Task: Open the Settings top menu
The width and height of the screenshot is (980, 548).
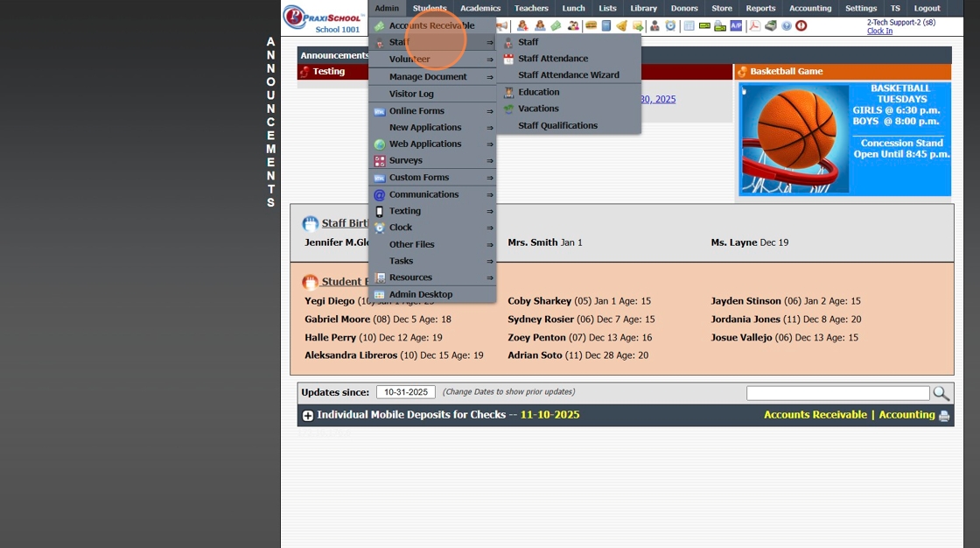Action: pos(861,8)
